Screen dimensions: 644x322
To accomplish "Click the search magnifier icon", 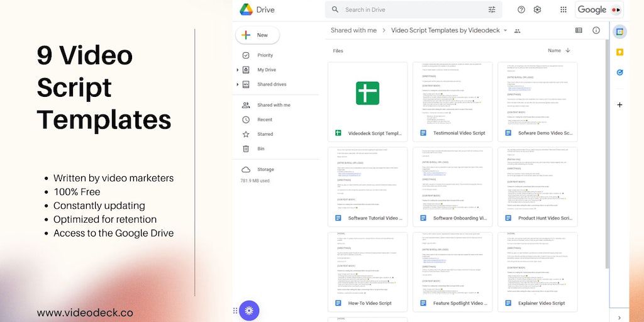I will click(x=335, y=9).
